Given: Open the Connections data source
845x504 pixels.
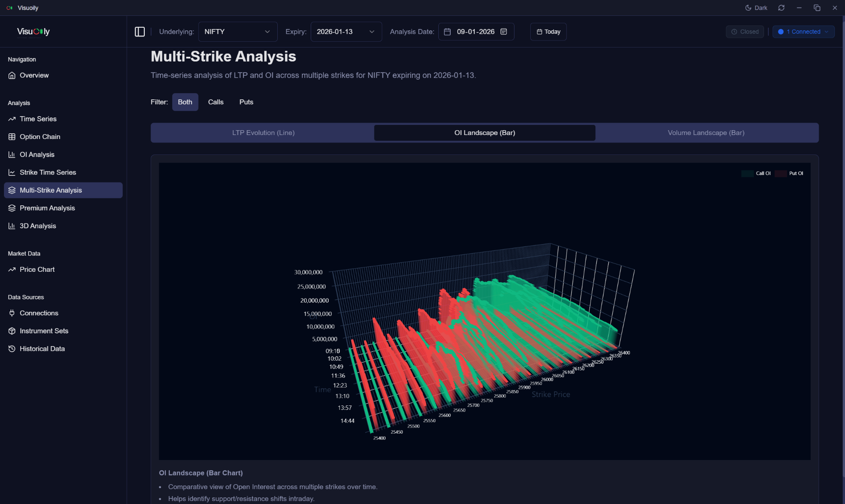Looking at the screenshot, I should (x=39, y=313).
